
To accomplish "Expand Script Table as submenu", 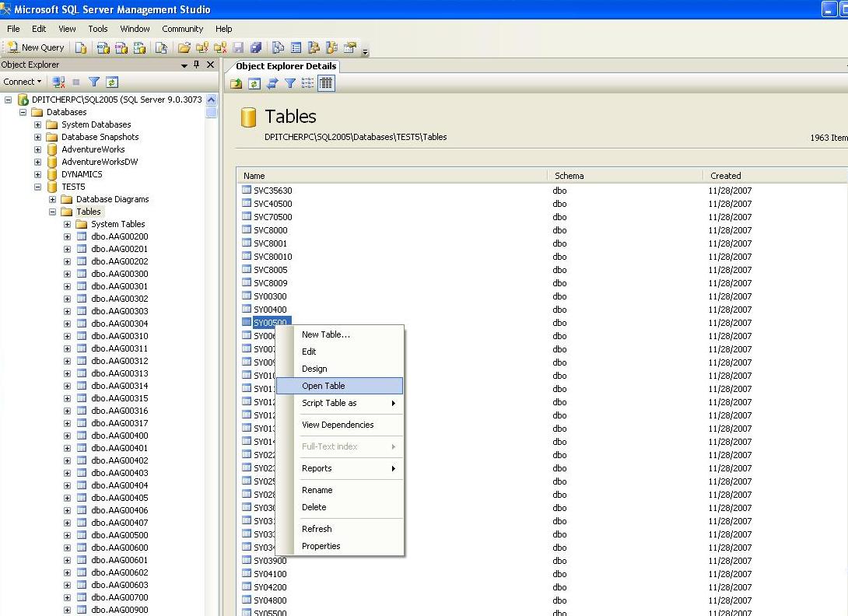I will (340, 403).
